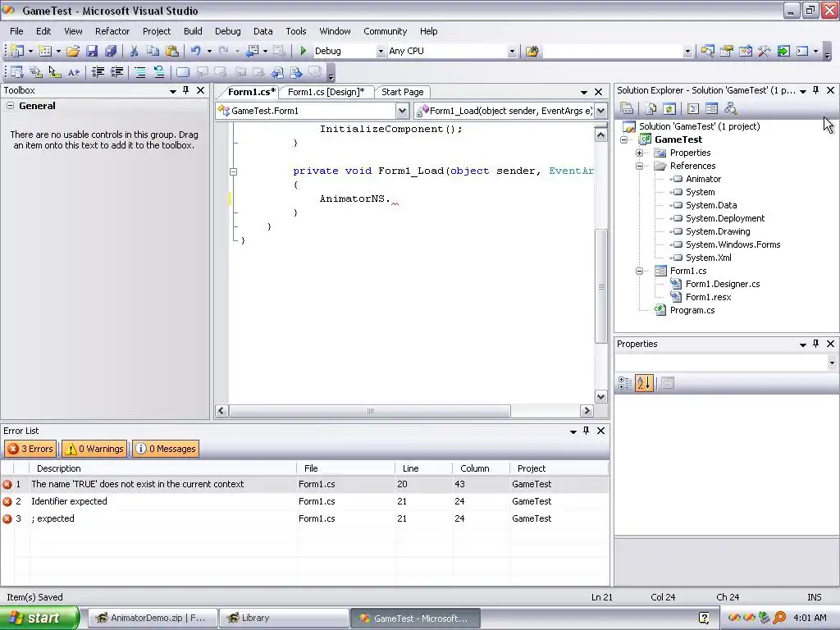
Task: Open the GameTest.Form1 class dropdown
Action: click(402, 111)
